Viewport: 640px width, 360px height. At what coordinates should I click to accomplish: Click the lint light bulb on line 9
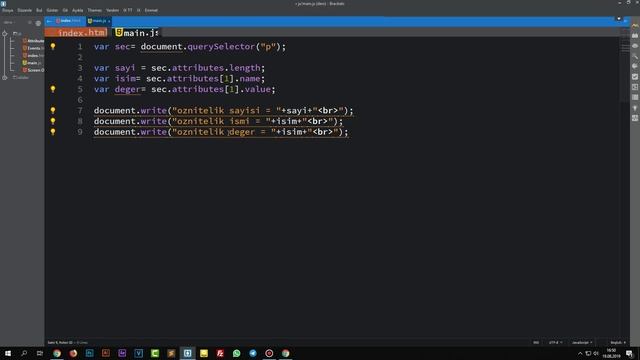click(53, 132)
